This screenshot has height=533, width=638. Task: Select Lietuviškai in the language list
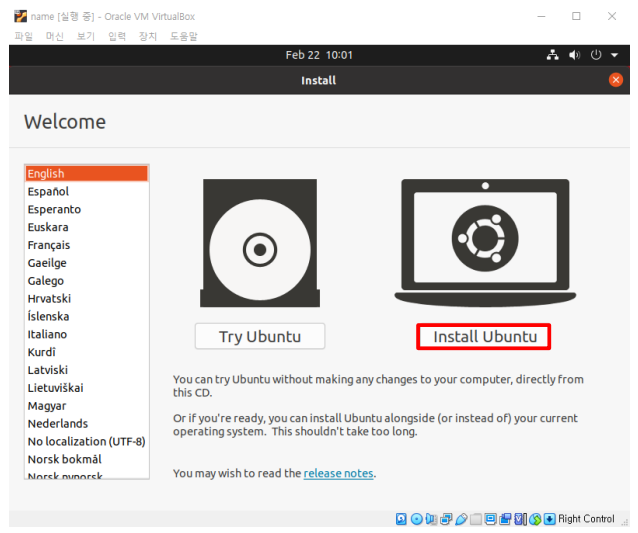(x=87, y=388)
